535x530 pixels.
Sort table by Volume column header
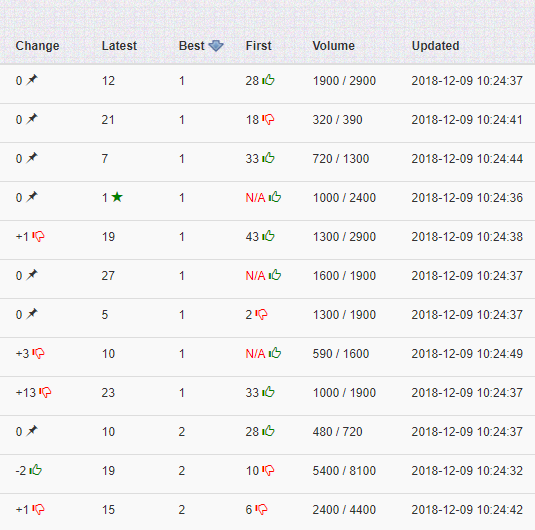pyautogui.click(x=334, y=46)
